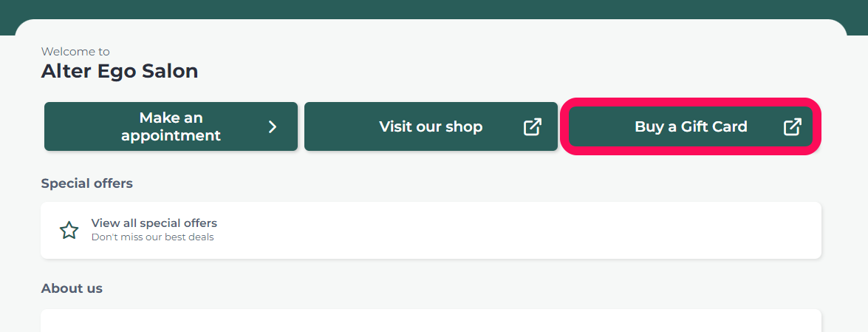Click the "Welcome to" text
868x332 pixels.
(x=75, y=52)
